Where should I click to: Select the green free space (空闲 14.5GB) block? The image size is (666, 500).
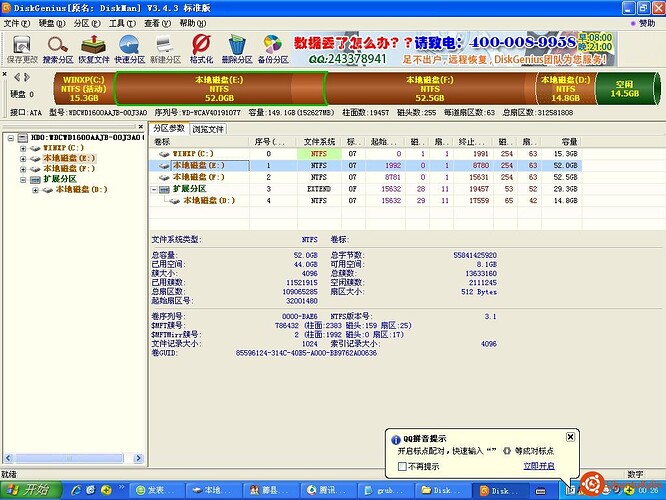coord(628,89)
